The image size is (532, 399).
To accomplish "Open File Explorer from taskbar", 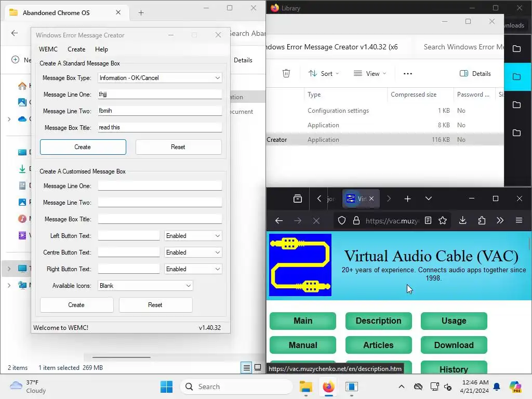I will (x=305, y=387).
